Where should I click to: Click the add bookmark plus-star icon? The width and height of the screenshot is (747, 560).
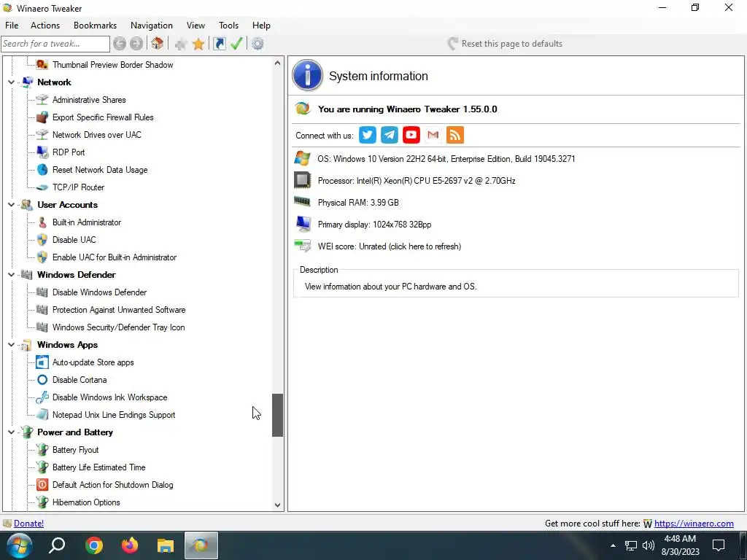(181, 44)
